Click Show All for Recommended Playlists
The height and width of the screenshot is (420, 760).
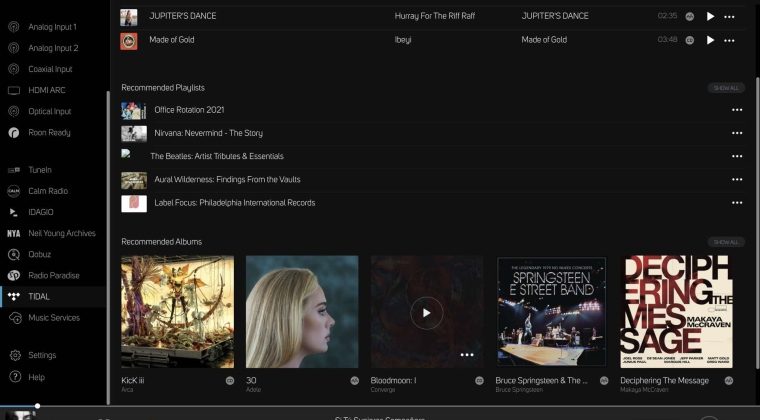pyautogui.click(x=726, y=88)
